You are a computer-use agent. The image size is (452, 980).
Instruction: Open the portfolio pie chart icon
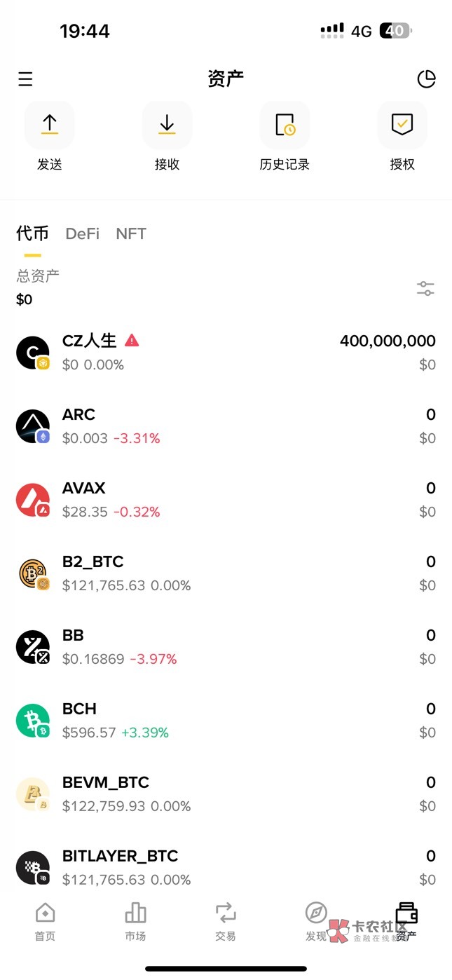point(426,79)
